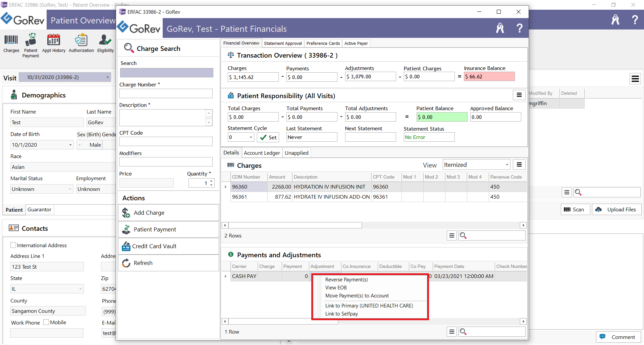Viewport: 644px width, 345px height.
Task: Click the Transaction Overview scales icon
Action: 231,55
